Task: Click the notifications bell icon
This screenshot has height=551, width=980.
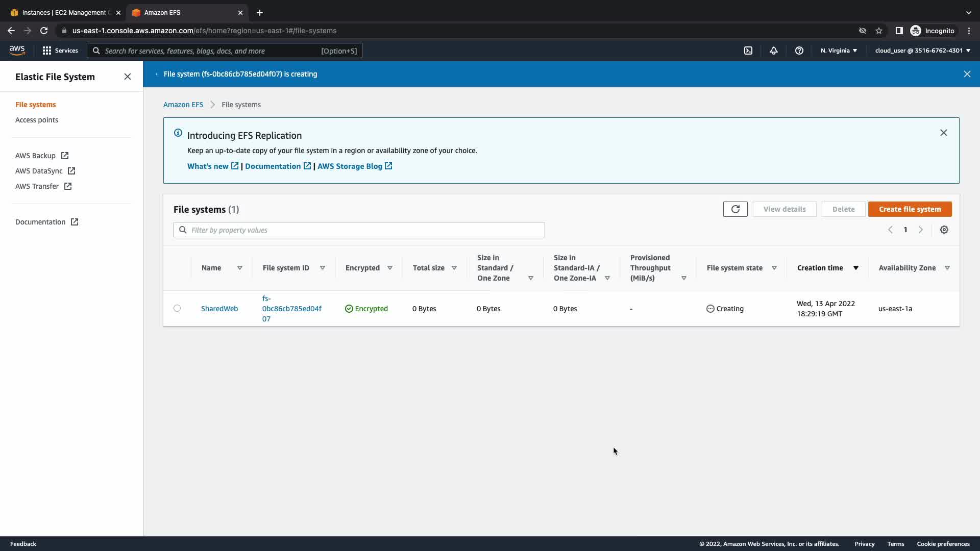Action: [774, 51]
